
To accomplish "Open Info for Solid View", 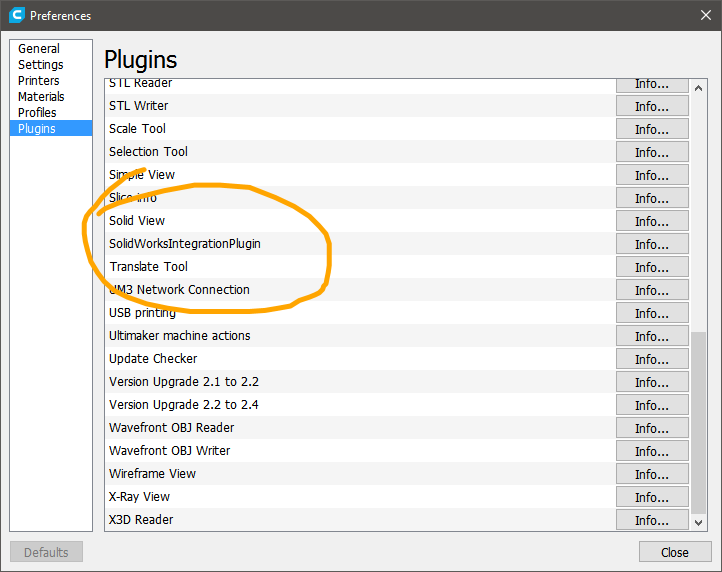I will pos(652,221).
